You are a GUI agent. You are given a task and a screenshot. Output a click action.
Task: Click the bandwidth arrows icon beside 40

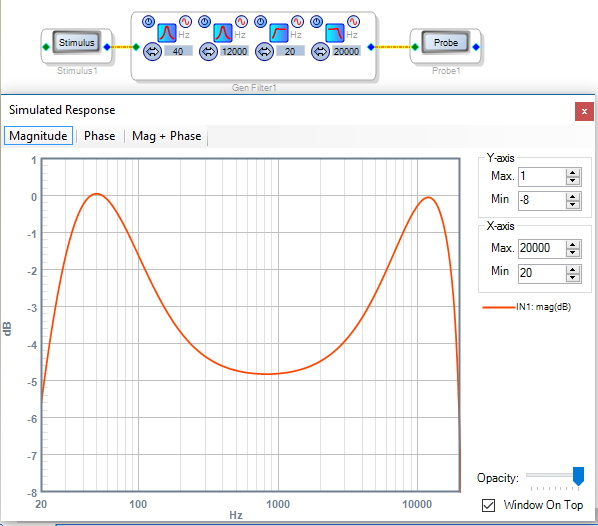(152, 51)
